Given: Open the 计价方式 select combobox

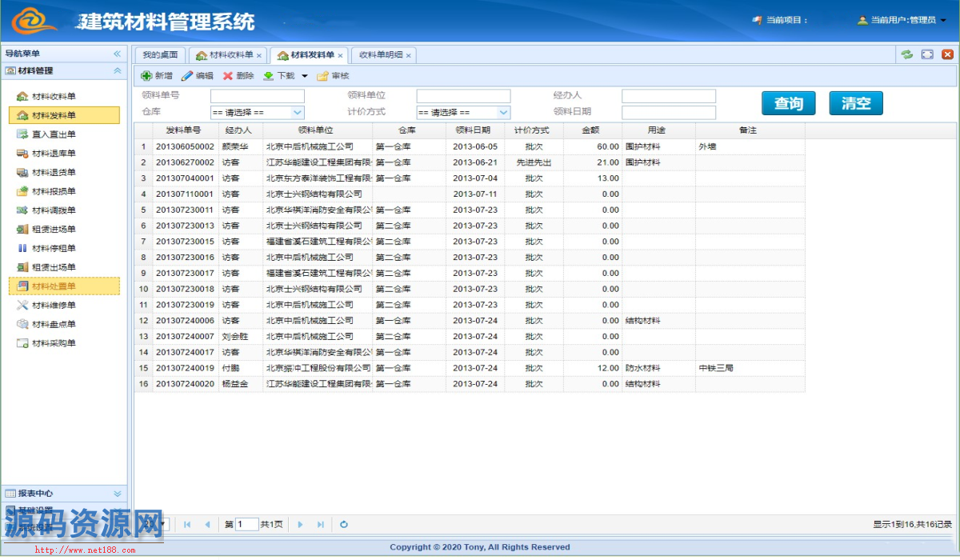Looking at the screenshot, I should coord(503,113).
